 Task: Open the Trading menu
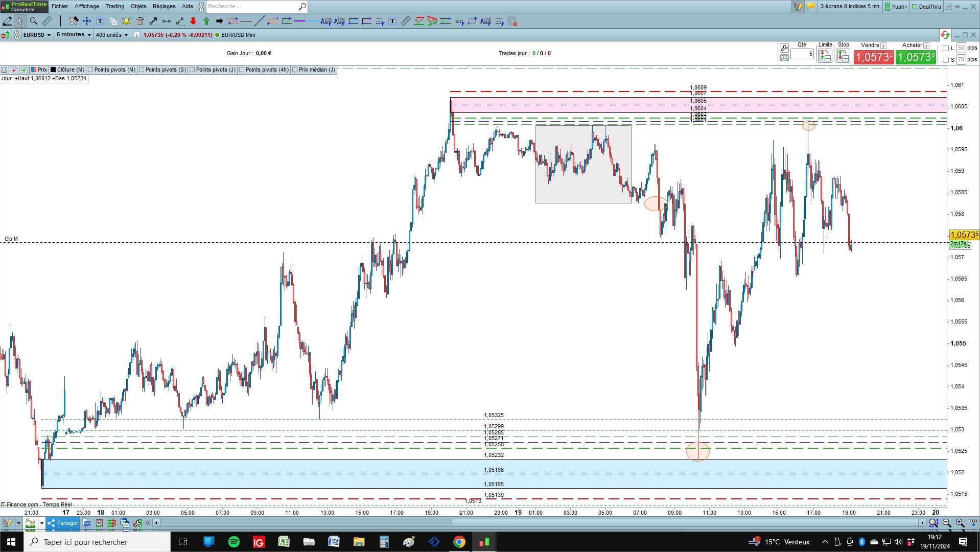pos(115,6)
